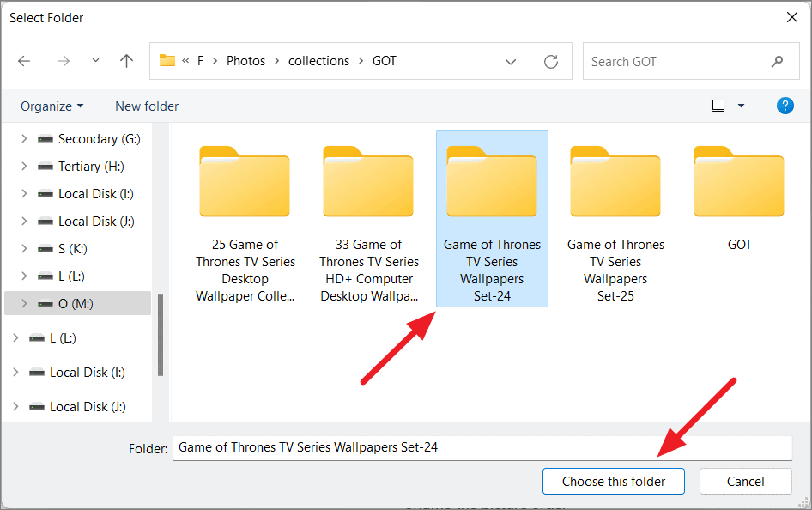Click the forward navigation arrow

click(64, 61)
